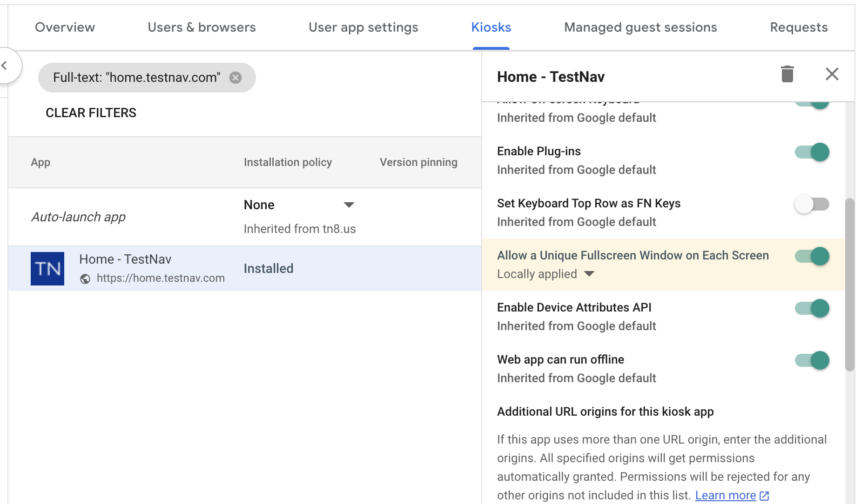Click the CLEAR FILTERS button
Screen dimensions: 861x504
(91, 113)
